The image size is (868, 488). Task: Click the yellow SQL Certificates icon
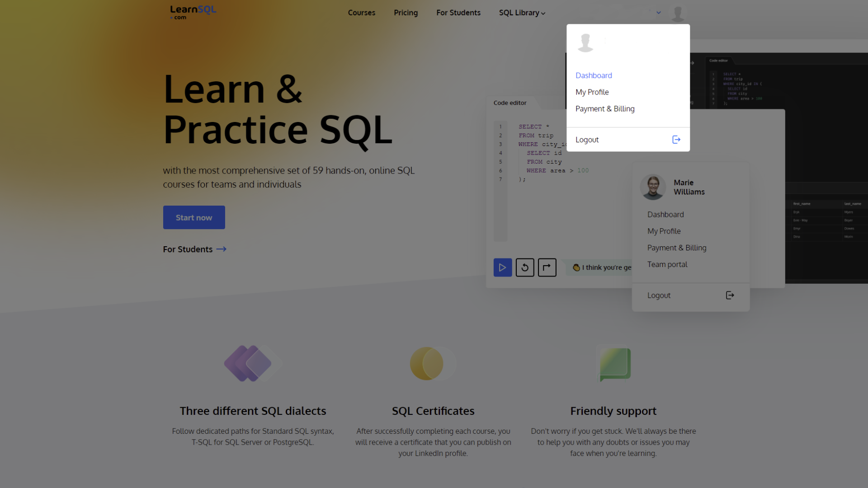click(433, 363)
